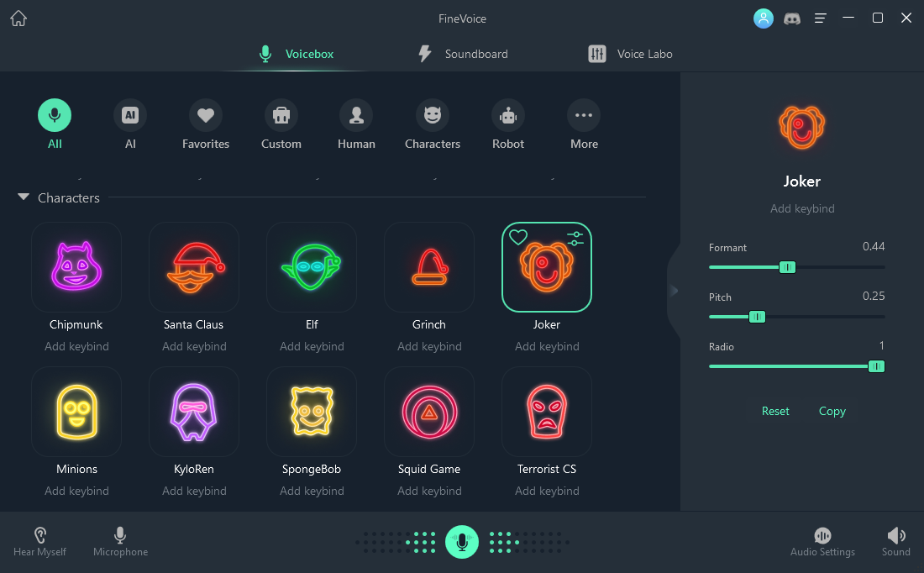This screenshot has height=573, width=924.
Task: Open the user account avatar
Action: pos(763,18)
